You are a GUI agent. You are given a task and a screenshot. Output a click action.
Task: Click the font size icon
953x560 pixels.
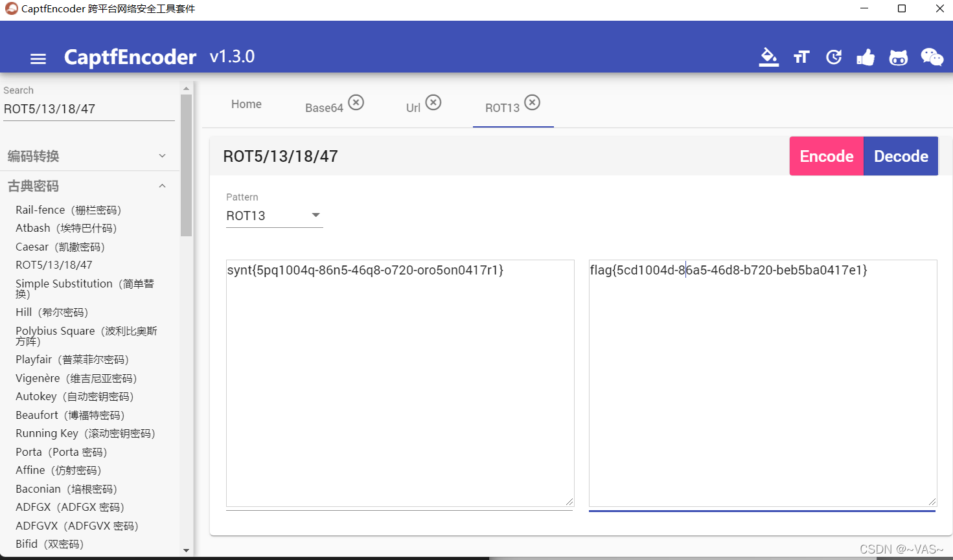click(801, 57)
